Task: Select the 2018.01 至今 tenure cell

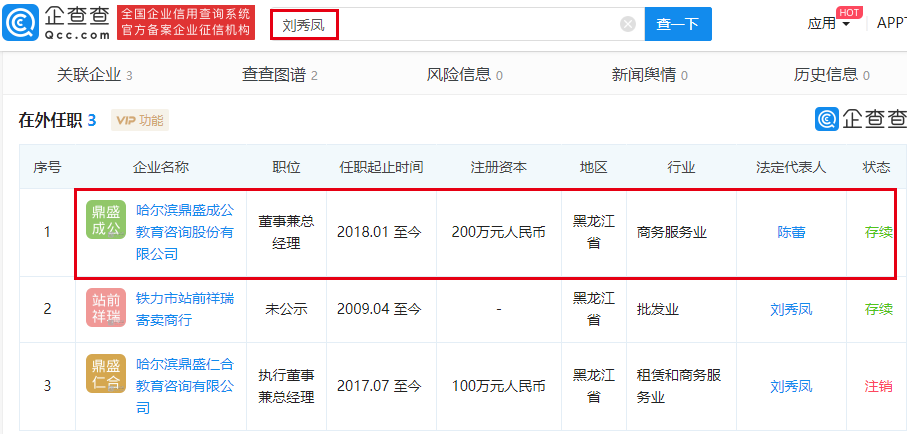Action: coord(379,232)
